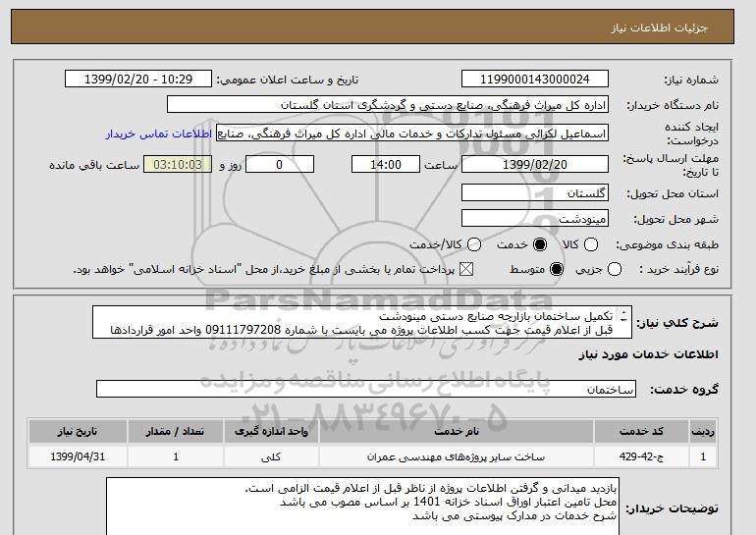Click the توضیحات خریدار text area
The height and width of the screenshot is (535, 756).
tap(362, 507)
